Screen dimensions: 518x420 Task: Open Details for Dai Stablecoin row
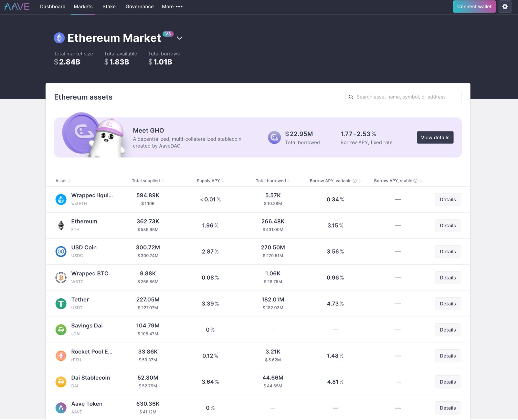click(x=448, y=382)
